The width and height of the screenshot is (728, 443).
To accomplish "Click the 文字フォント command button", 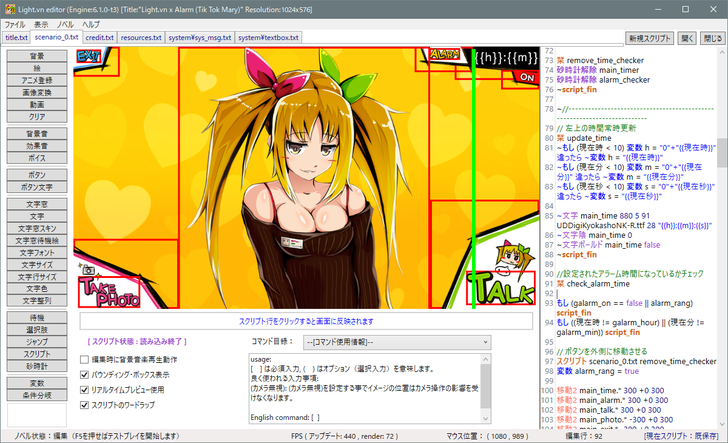I will point(37,253).
